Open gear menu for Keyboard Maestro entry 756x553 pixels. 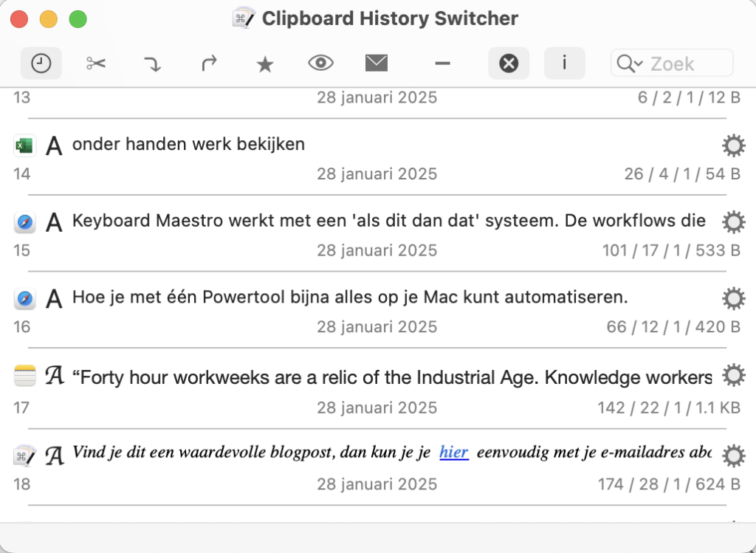tap(732, 221)
